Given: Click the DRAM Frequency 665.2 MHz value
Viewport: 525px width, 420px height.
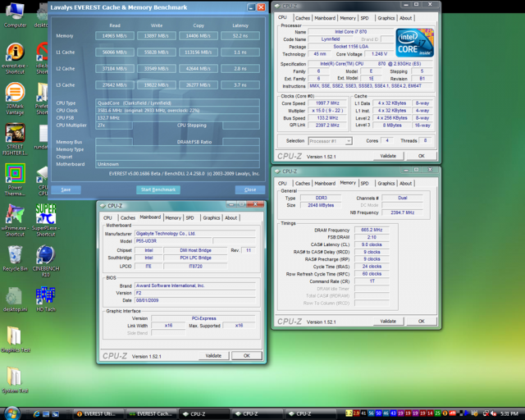Looking at the screenshot, I should (x=372, y=230).
